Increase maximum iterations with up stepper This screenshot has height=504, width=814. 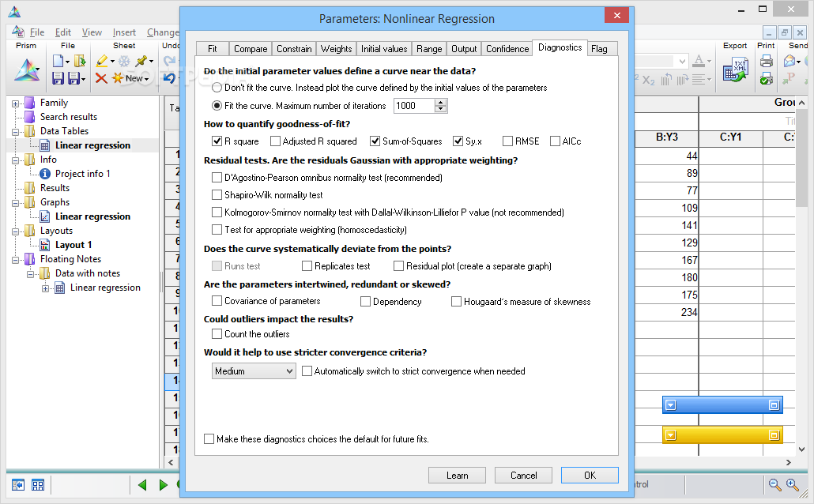(x=441, y=102)
